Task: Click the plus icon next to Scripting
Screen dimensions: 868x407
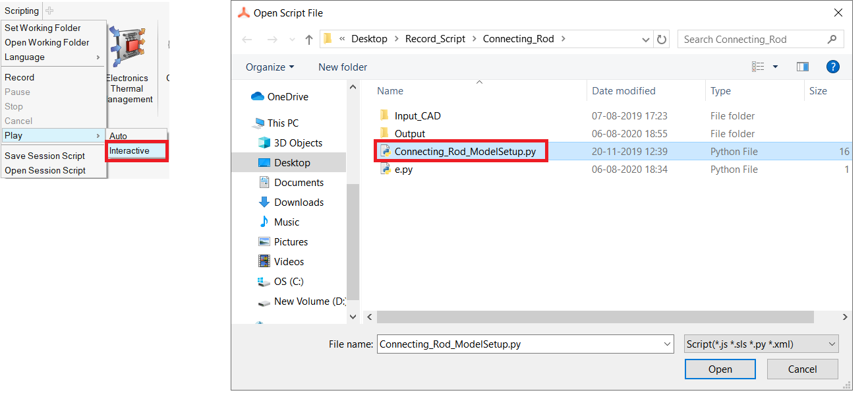Action: (x=49, y=11)
